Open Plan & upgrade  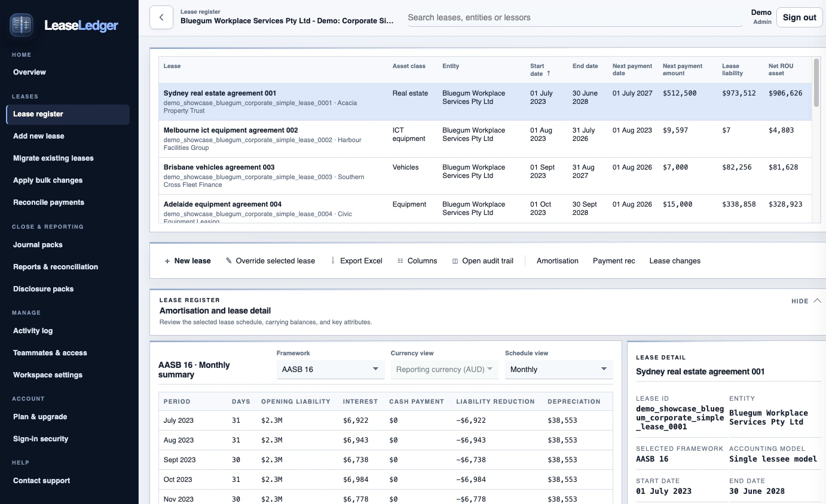point(68,417)
